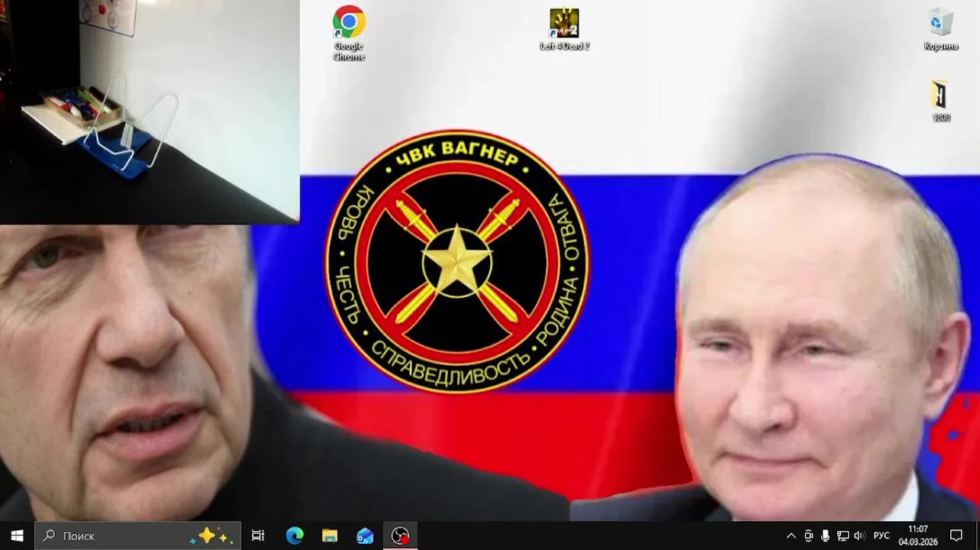Viewport: 980px width, 550px height.
Task: Switch to OBS Studio in the taskbar
Action: [x=400, y=535]
